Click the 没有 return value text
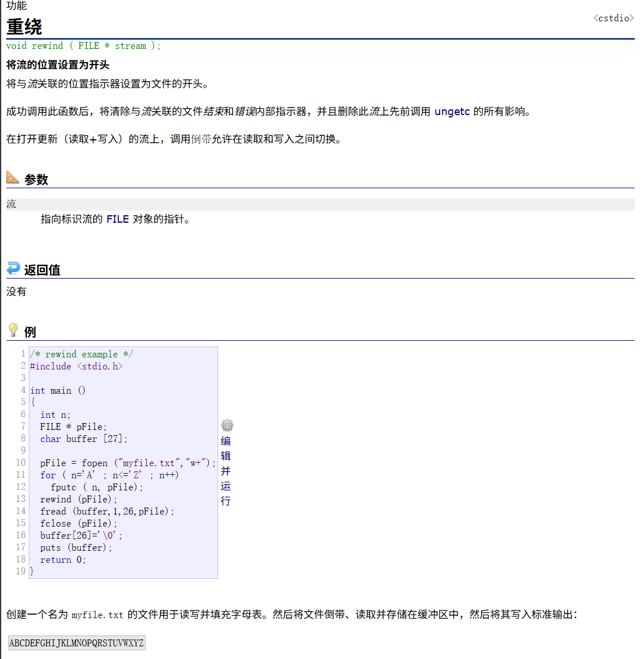 pyautogui.click(x=16, y=292)
